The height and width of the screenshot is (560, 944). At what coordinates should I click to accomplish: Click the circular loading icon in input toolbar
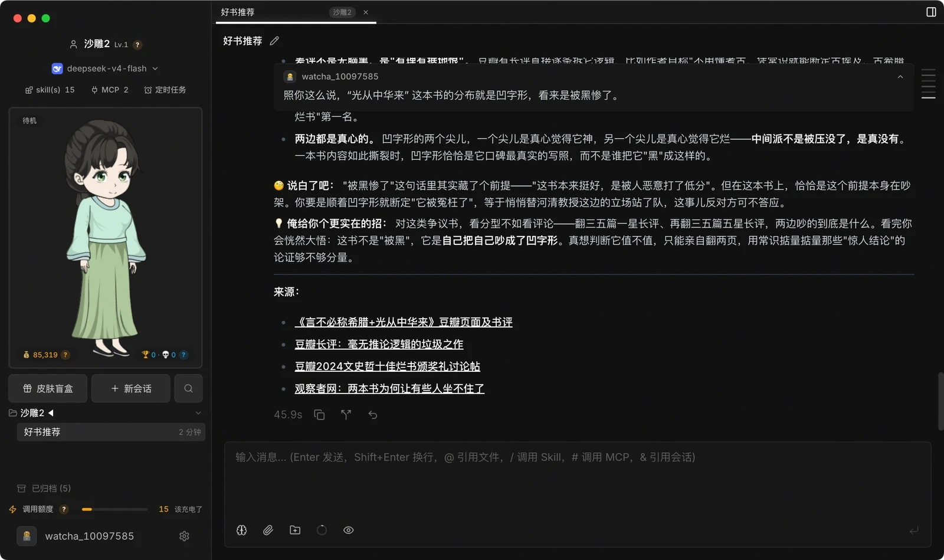[322, 530]
